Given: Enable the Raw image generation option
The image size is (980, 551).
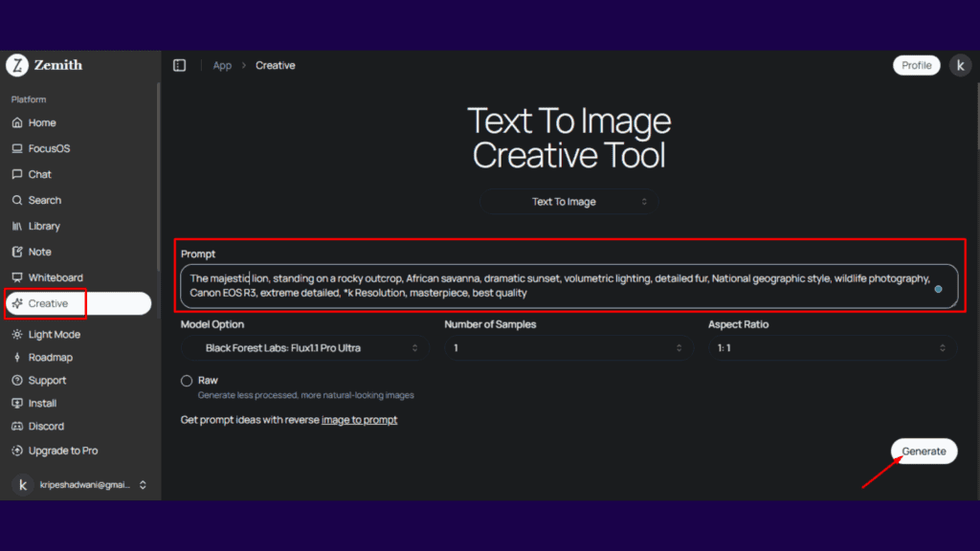Looking at the screenshot, I should pyautogui.click(x=187, y=381).
